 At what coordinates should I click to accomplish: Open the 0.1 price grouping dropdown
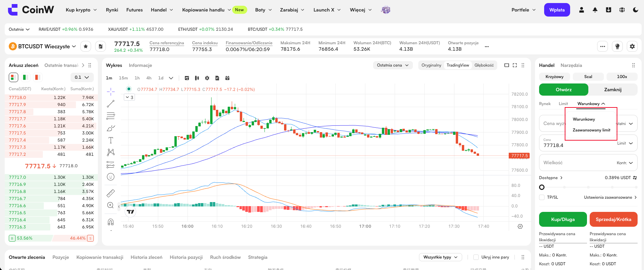[x=82, y=77]
